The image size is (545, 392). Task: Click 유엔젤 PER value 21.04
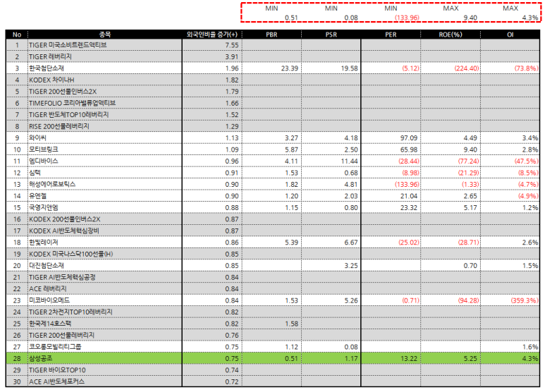pyautogui.click(x=409, y=196)
